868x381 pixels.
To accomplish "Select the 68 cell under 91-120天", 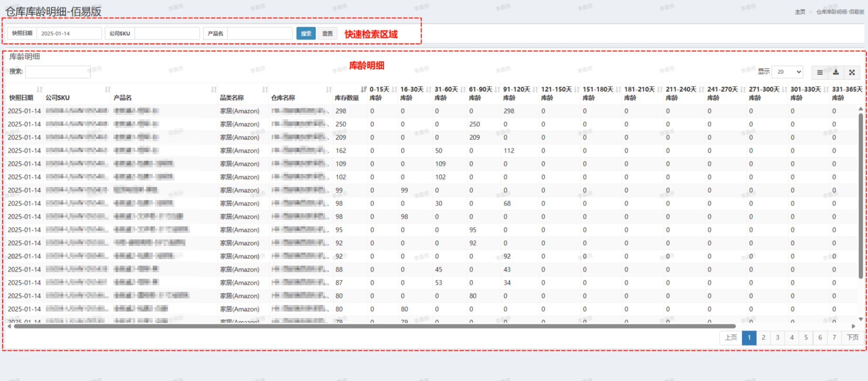I will pos(507,203).
